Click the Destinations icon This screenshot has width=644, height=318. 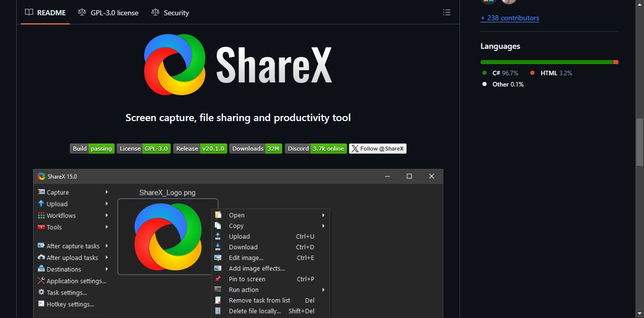pos(41,269)
